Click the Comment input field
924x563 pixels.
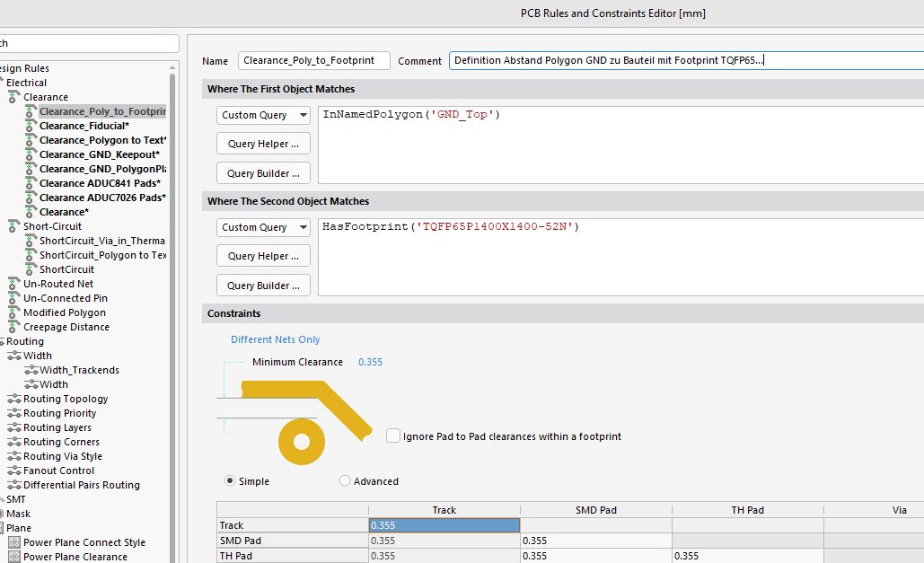[x=686, y=60]
